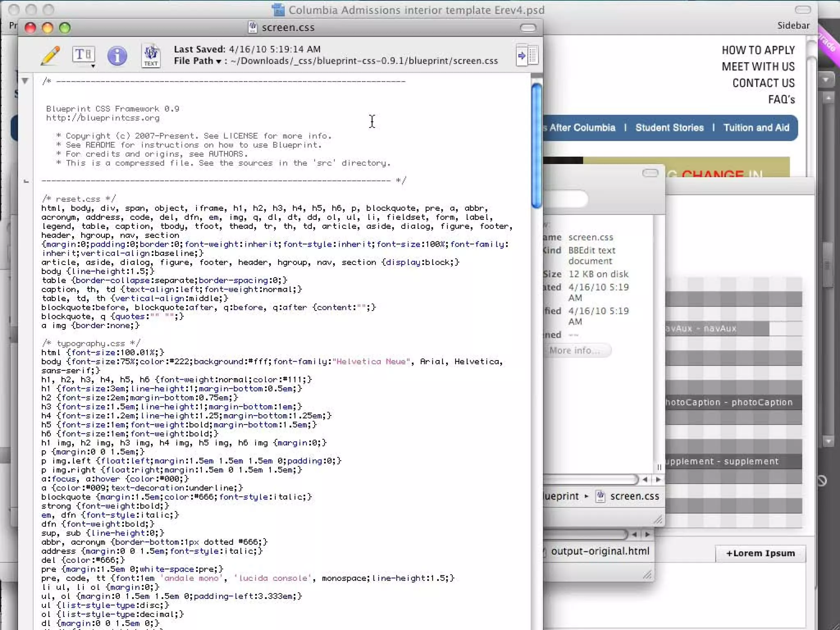The height and width of the screenshot is (630, 840).
Task: Click the HOW TO APPLY menu item
Action: coord(758,50)
